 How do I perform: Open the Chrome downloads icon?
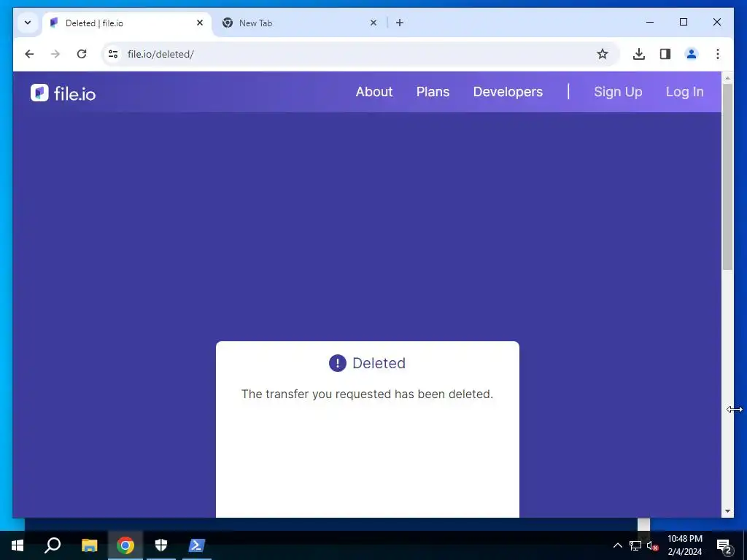coord(639,54)
